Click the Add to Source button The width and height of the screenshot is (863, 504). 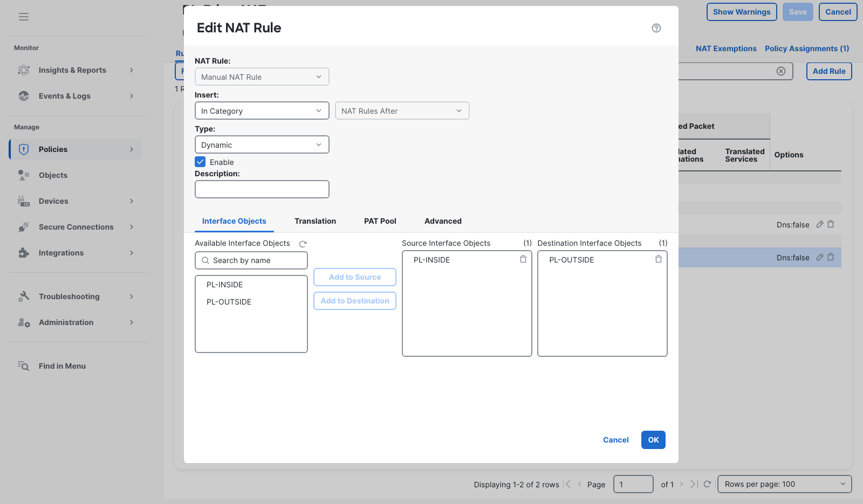[355, 277]
